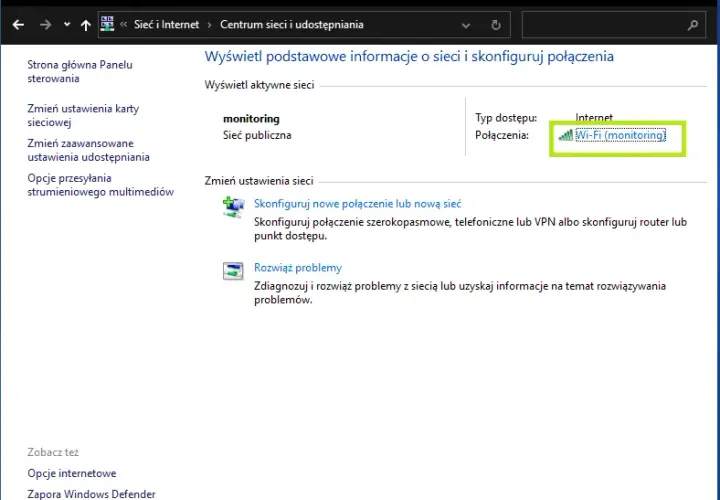Screen dimensions: 720x500
Task: Click the Centrum sieci i udostępniania breadcrumb
Action: pos(292,25)
